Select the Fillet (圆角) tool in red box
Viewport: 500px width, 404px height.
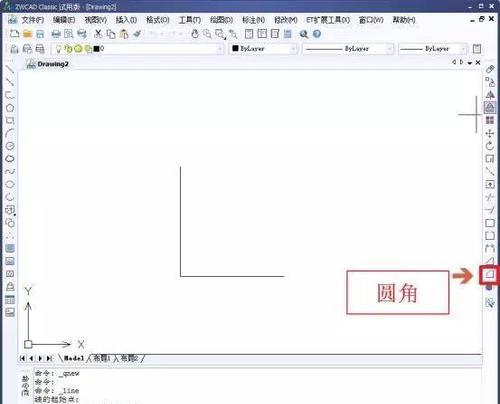490,275
